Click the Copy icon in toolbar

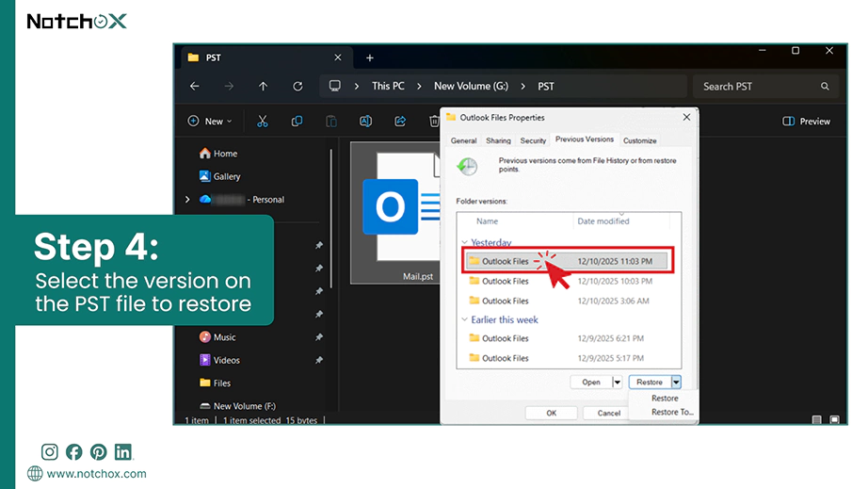tap(297, 122)
